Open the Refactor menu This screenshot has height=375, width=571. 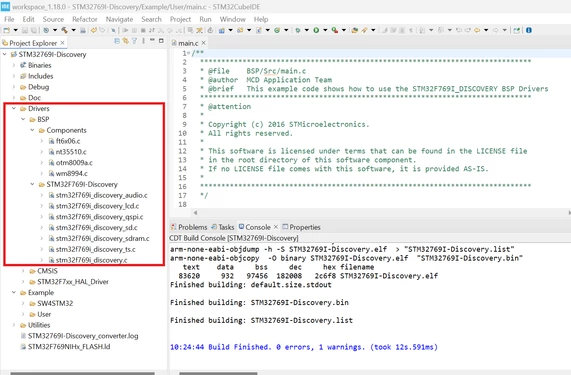pos(84,19)
